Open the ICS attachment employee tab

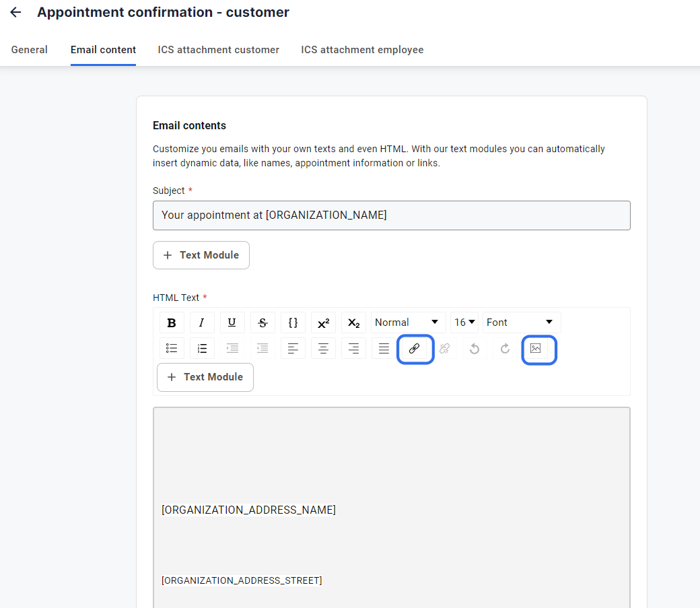click(362, 50)
